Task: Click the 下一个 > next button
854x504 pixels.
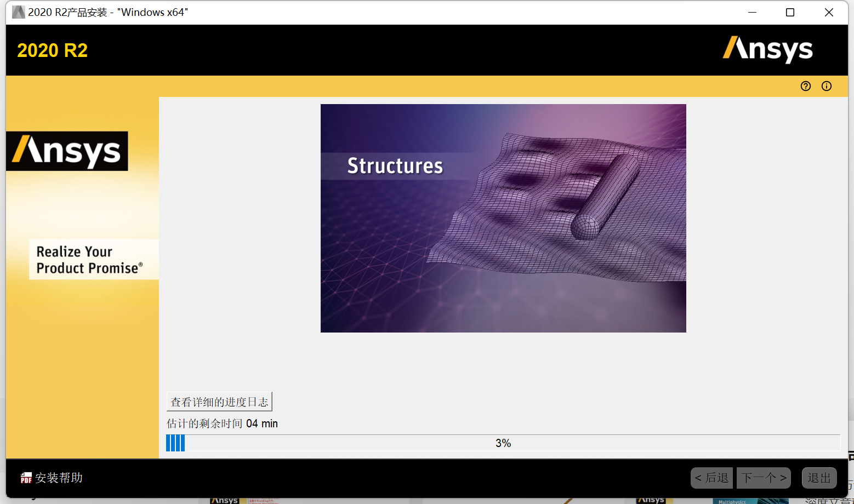Action: click(763, 477)
